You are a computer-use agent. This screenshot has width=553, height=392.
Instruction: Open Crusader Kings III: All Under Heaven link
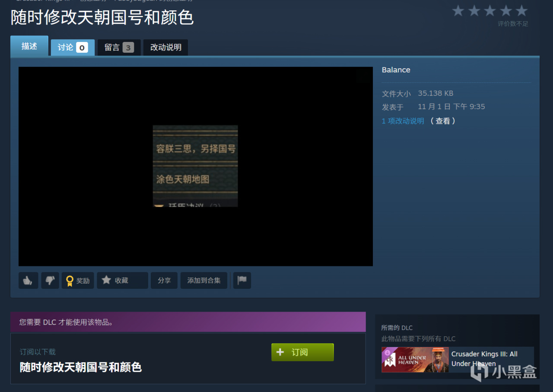484,359
